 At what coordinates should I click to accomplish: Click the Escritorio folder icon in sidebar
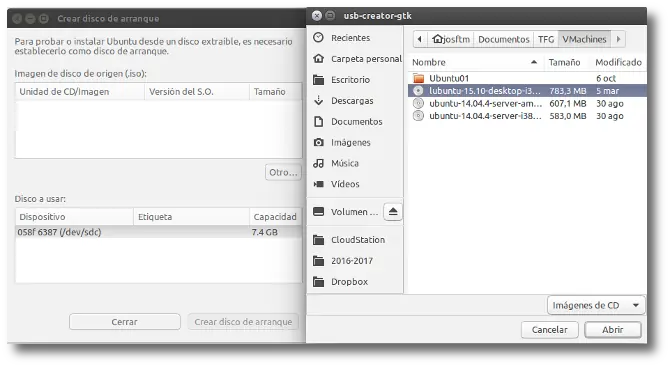tap(318, 79)
